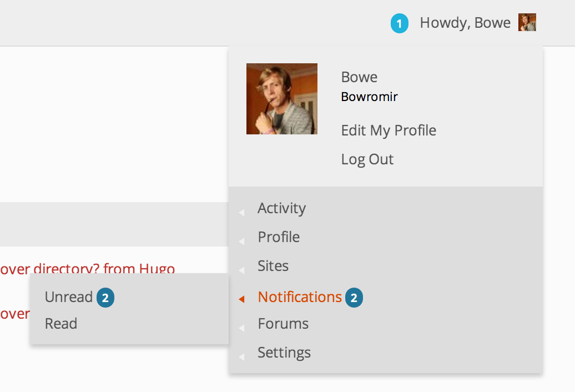Image resolution: width=575 pixels, height=392 pixels.
Task: Open the red 'over directory? from Hugo' link
Action: pyautogui.click(x=87, y=268)
